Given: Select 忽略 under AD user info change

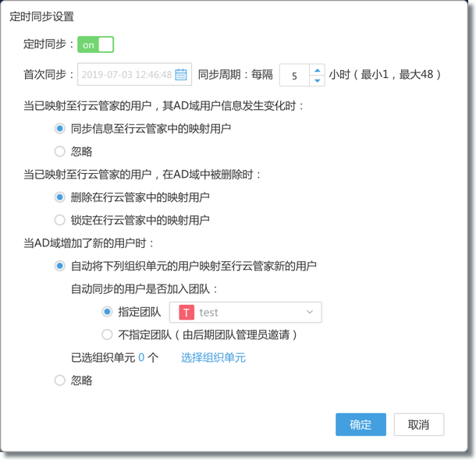Looking at the screenshot, I should click(60, 151).
